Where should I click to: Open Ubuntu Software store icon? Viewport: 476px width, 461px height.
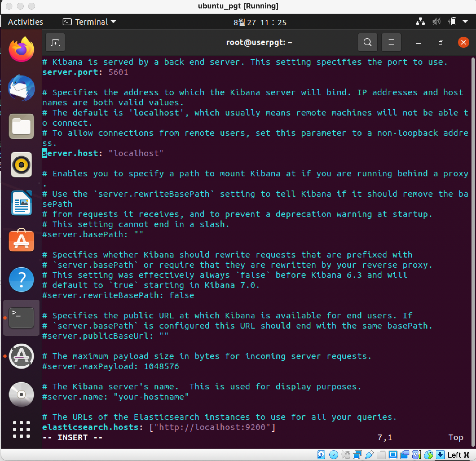(x=21, y=240)
